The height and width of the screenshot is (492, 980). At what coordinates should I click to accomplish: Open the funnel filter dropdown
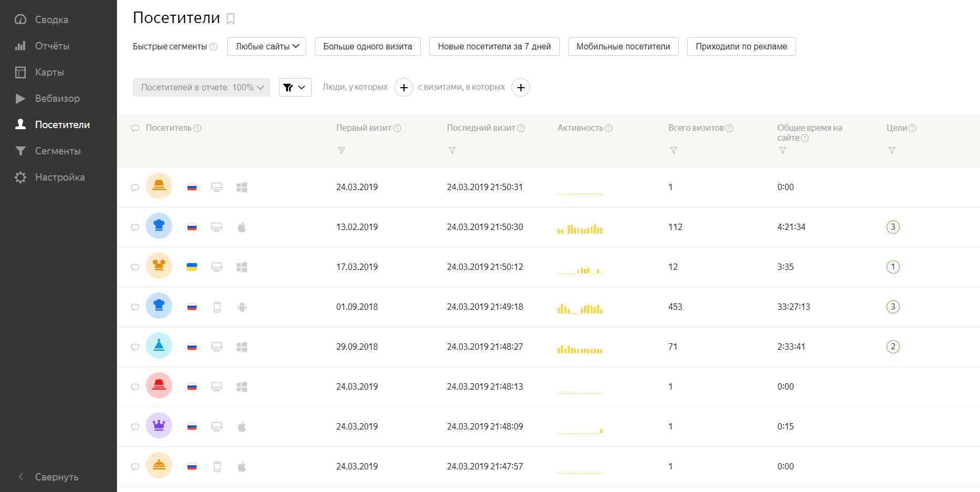pyautogui.click(x=295, y=88)
